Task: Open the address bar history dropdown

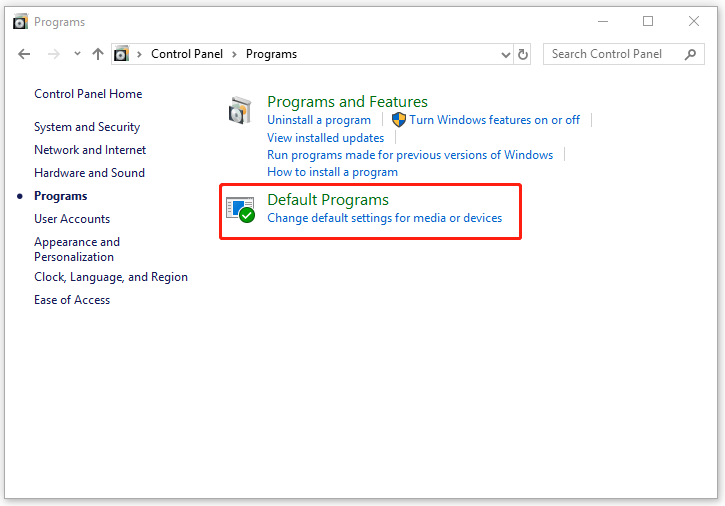Action: click(x=506, y=55)
